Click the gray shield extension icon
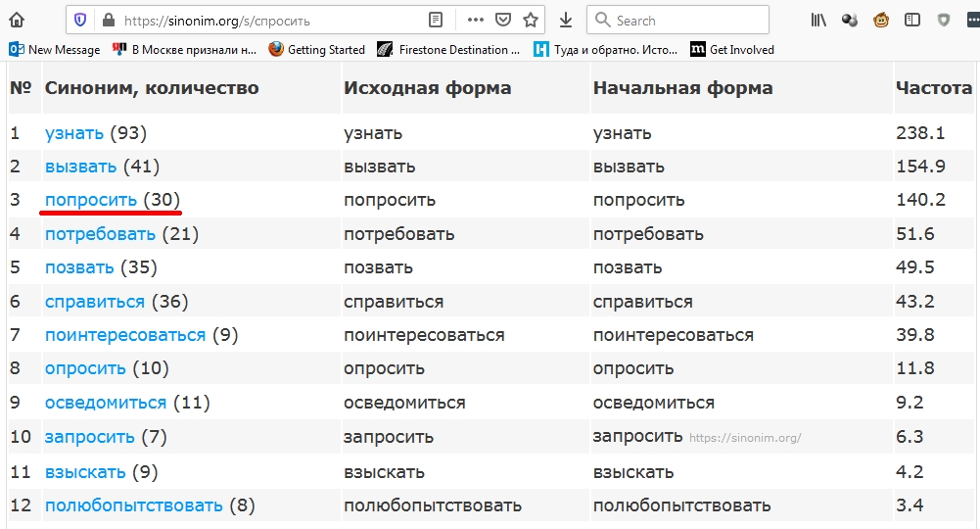 pyautogui.click(x=944, y=20)
